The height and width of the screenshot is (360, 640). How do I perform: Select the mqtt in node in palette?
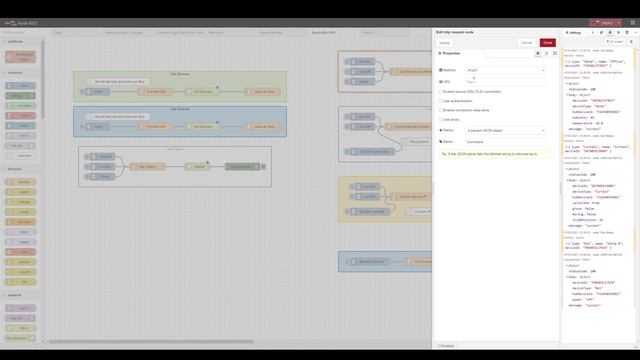[x=20, y=308]
